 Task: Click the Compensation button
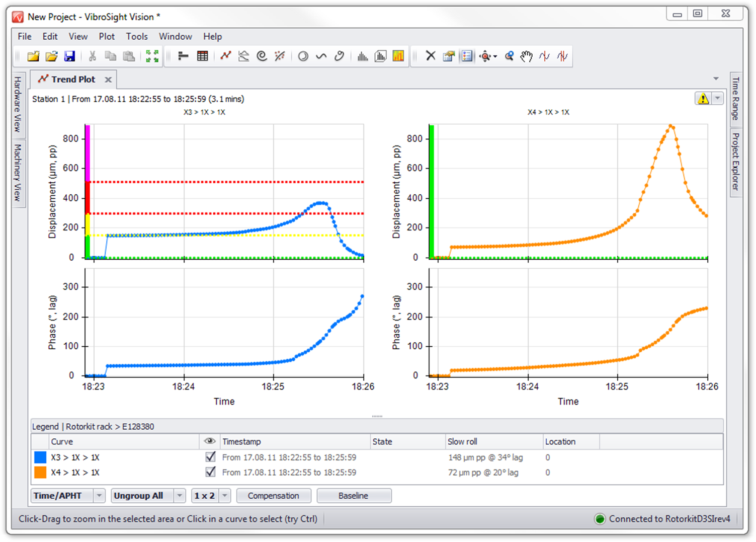(x=273, y=496)
